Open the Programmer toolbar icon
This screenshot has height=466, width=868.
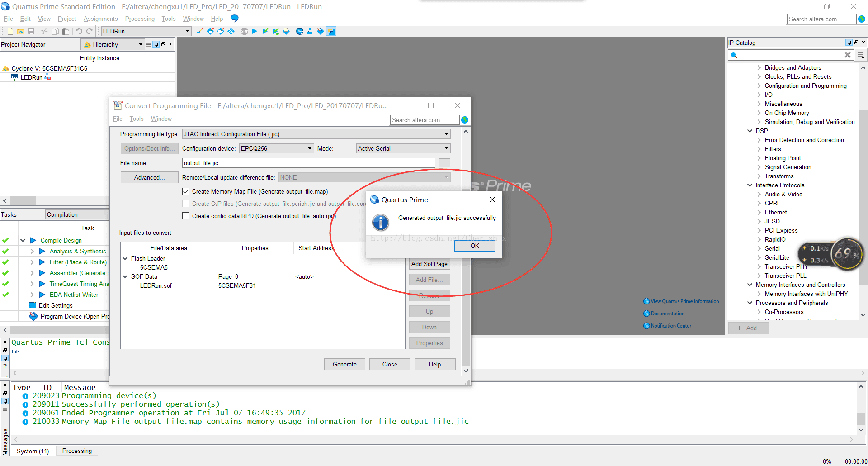point(321,31)
